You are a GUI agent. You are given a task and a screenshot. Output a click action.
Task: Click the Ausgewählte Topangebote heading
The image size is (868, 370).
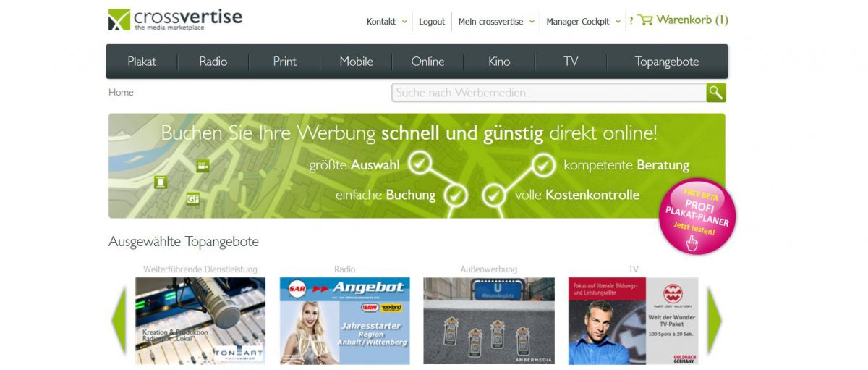pos(184,241)
